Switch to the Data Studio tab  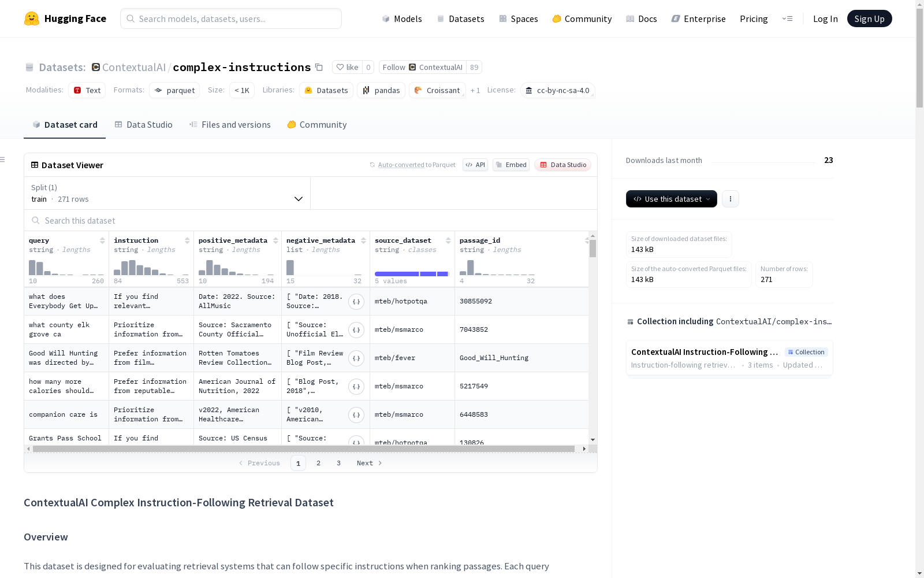click(x=143, y=125)
